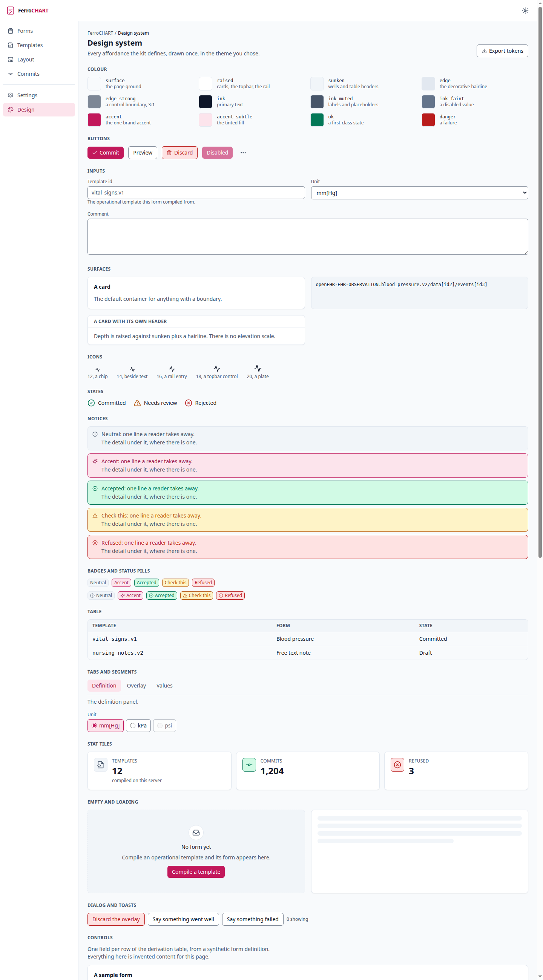This screenshot has height=980, width=543.
Task: Open the Unit mm[Hg] dropdown
Action: (x=419, y=193)
